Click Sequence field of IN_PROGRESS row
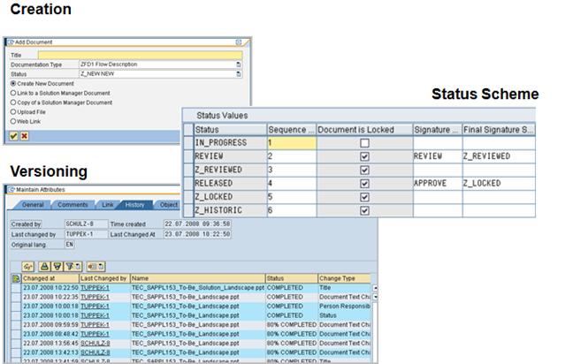The image size is (588, 364). click(x=292, y=143)
